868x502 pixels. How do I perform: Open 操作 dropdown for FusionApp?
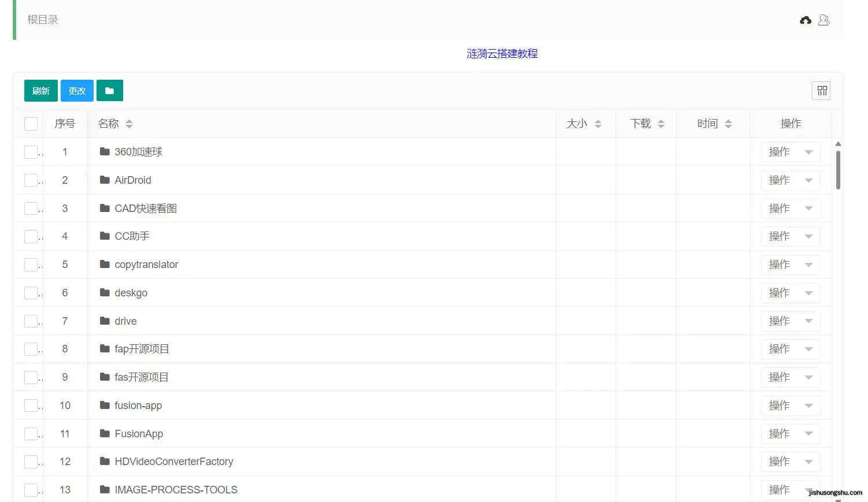click(791, 434)
